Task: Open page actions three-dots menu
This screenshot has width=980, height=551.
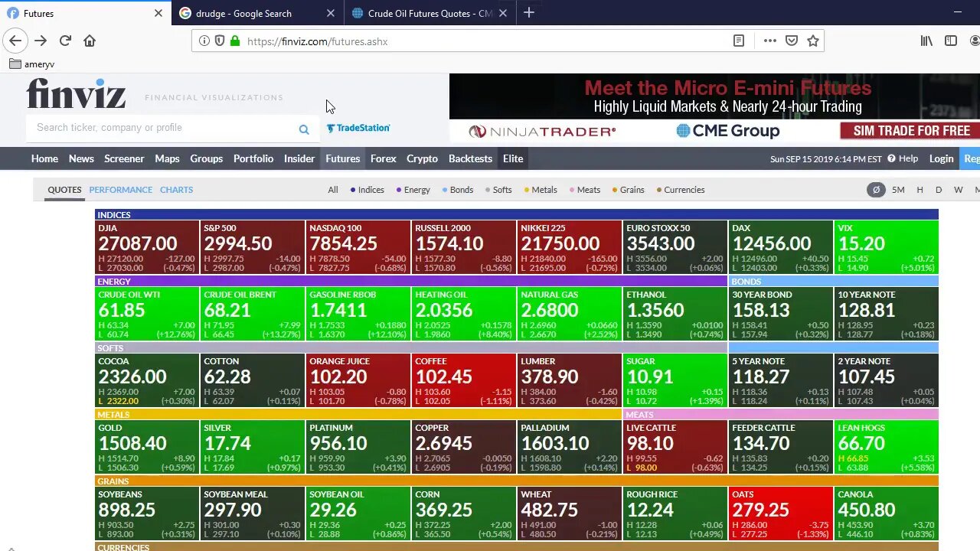Action: click(x=769, y=41)
